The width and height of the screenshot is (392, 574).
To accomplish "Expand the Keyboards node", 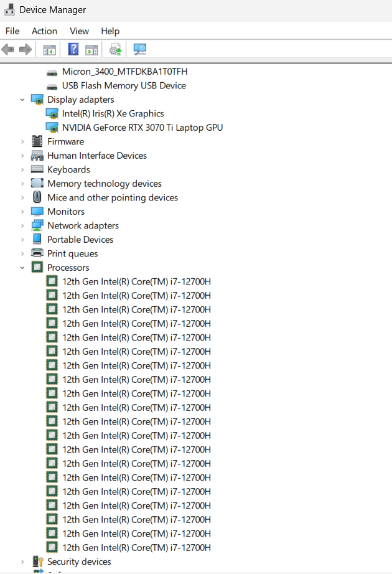I will click(x=22, y=170).
